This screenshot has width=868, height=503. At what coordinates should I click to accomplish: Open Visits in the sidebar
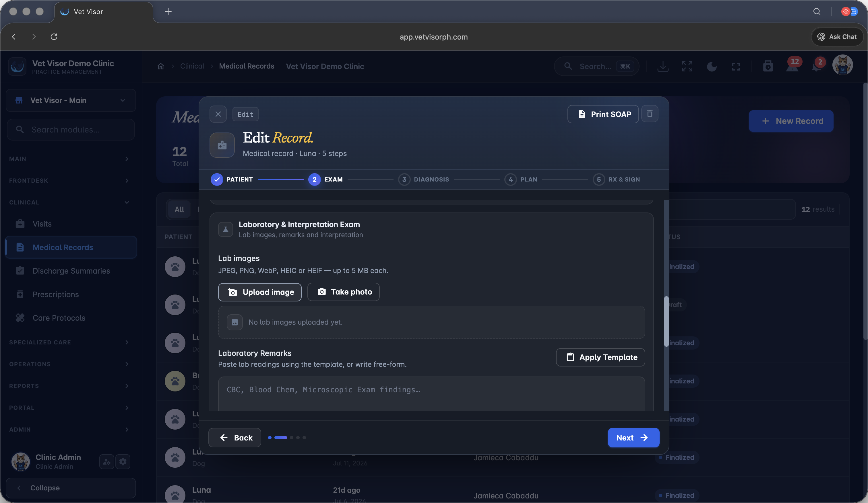click(71, 224)
